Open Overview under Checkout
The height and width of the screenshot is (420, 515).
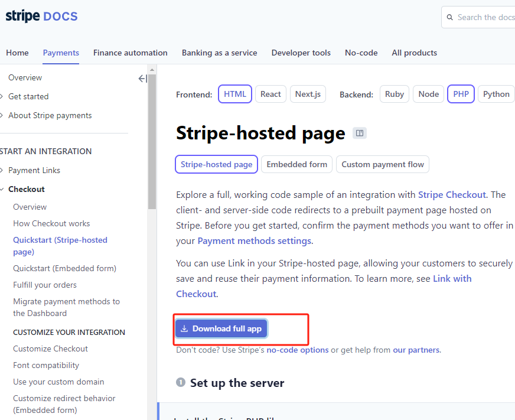(x=30, y=207)
